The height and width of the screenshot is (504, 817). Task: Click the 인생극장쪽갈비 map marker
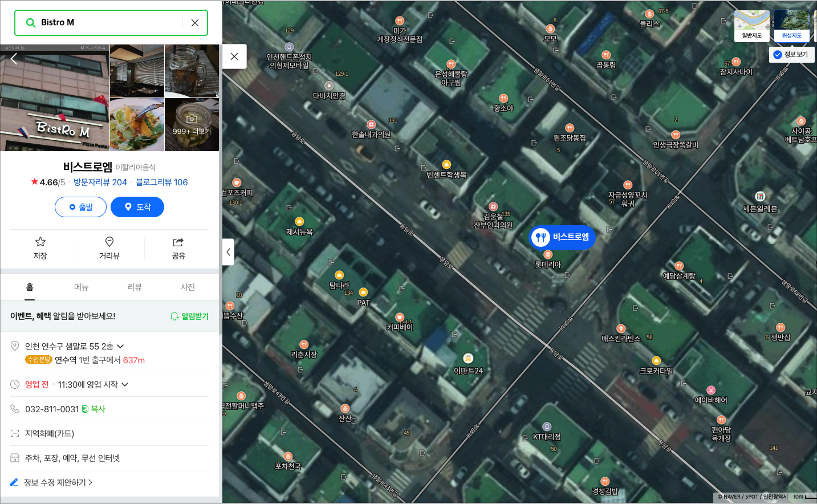[676, 135]
